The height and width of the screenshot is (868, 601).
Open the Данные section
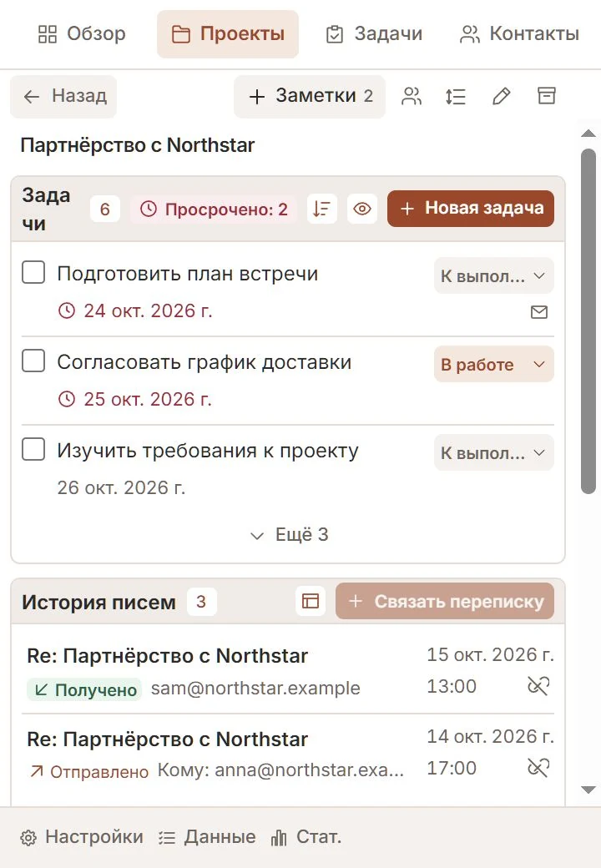pos(208,837)
